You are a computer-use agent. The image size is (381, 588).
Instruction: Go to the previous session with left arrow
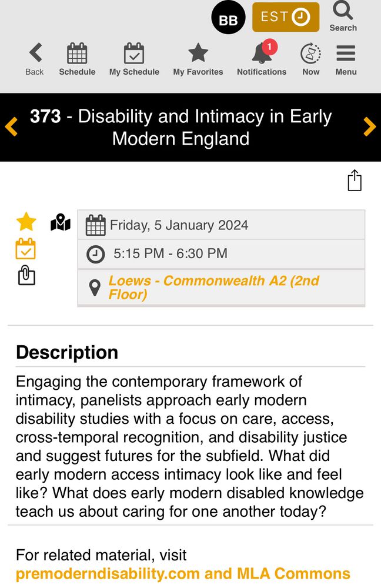(x=11, y=126)
